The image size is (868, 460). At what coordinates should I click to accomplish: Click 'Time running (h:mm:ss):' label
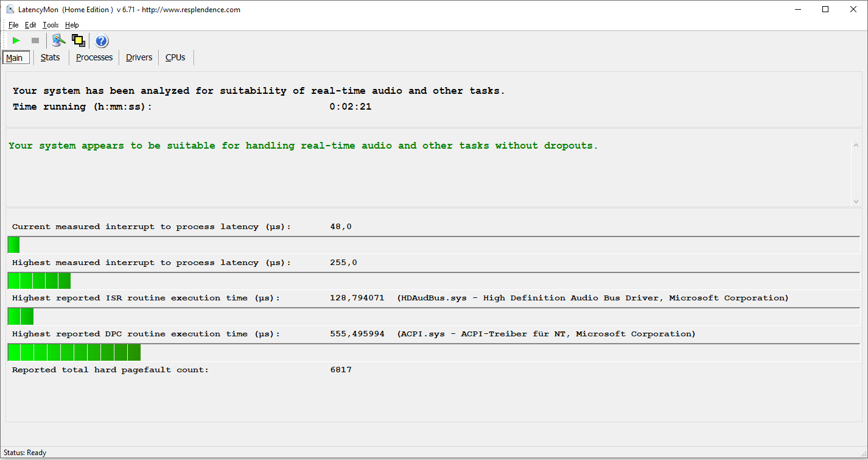click(x=82, y=107)
